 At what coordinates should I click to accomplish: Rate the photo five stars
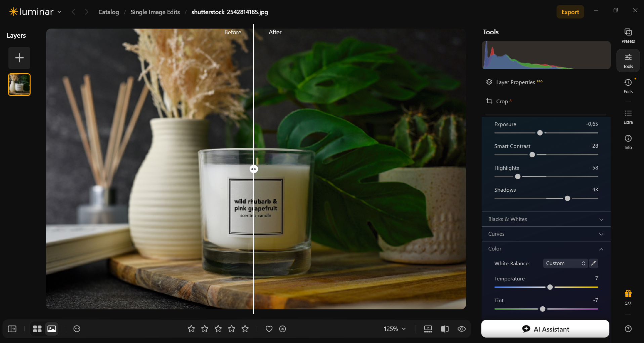245,329
